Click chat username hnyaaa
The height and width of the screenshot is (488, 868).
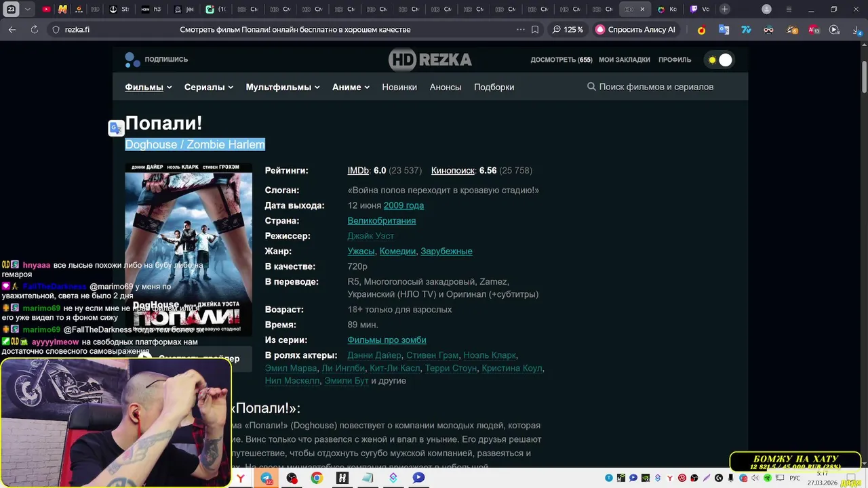click(x=37, y=265)
